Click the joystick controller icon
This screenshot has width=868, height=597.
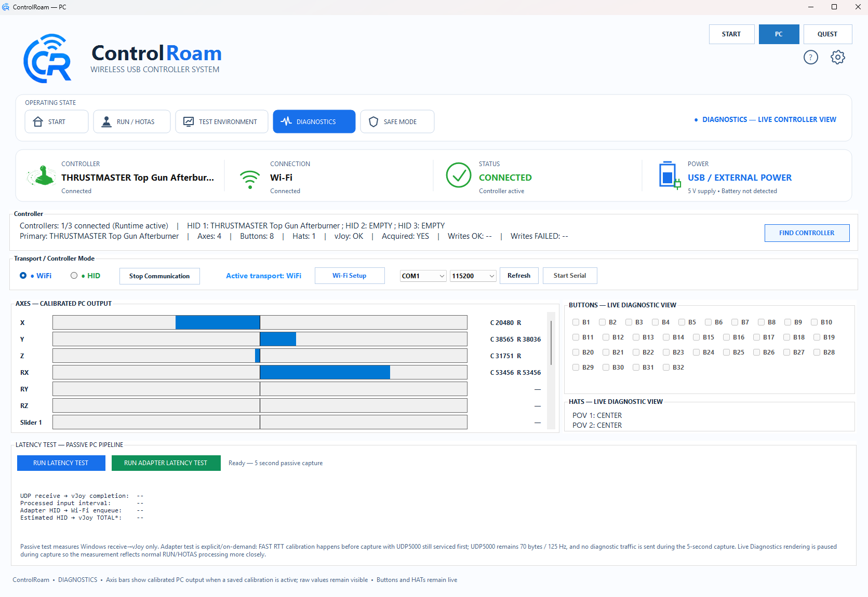point(42,175)
